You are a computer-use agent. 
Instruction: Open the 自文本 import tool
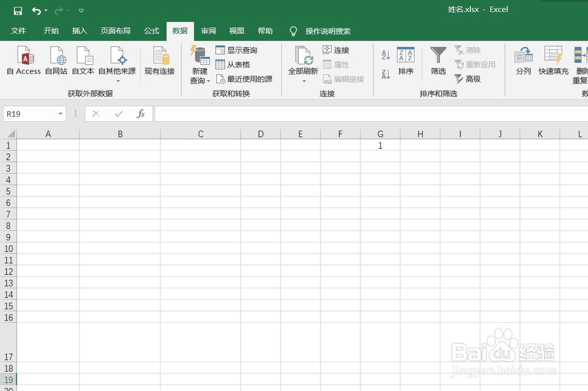point(83,62)
